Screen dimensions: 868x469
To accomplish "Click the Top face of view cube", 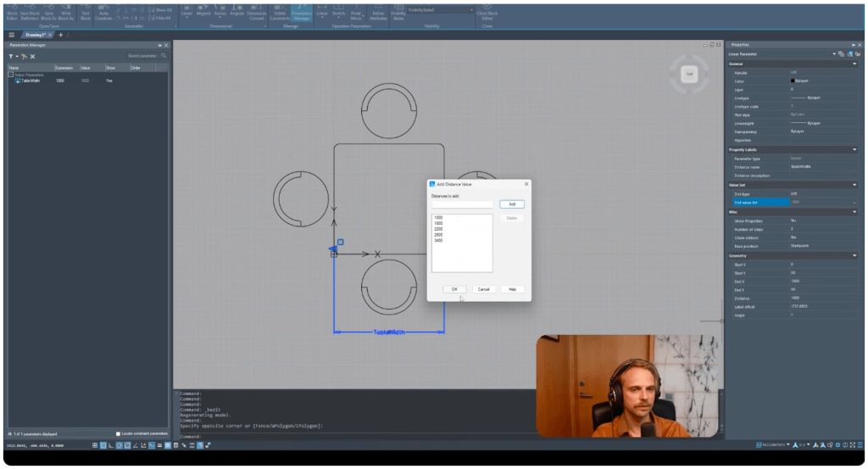I will 688,75.
